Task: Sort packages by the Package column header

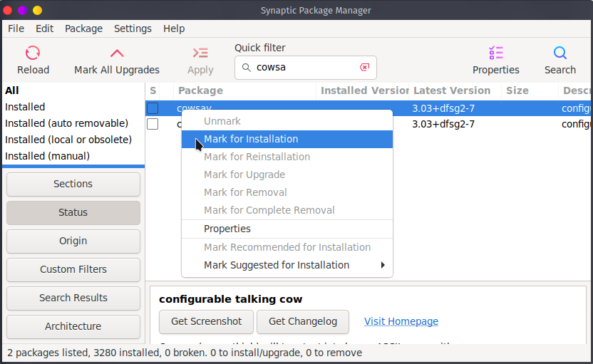Action: [201, 90]
